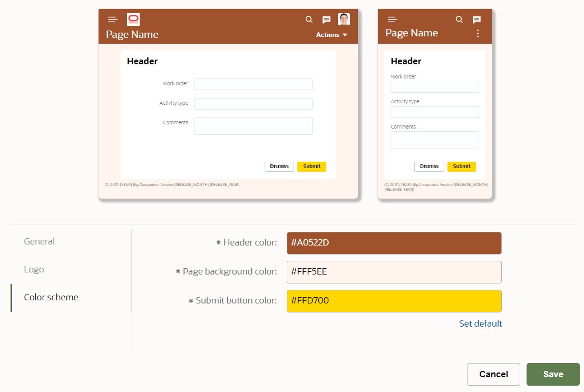Click copyright footer text in mobile preview
The width and height of the screenshot is (584, 392).
click(x=436, y=187)
